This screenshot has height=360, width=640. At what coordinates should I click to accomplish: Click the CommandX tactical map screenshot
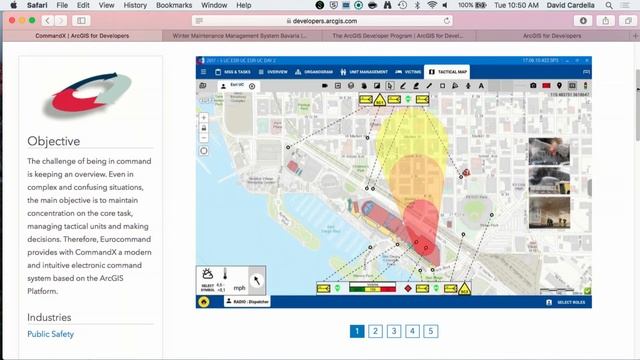point(394,182)
